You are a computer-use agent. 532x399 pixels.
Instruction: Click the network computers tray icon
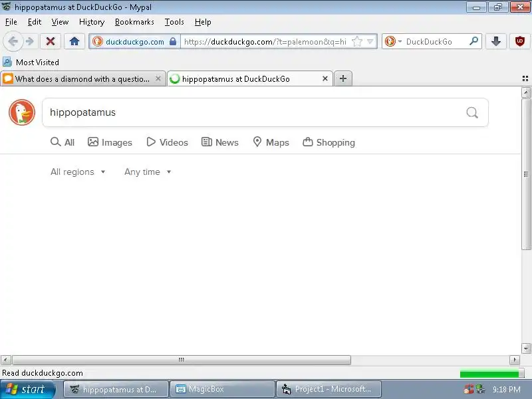tap(480, 389)
